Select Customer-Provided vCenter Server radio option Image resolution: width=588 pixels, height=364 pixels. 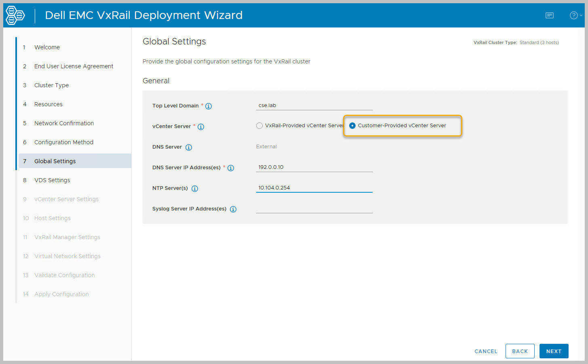pyautogui.click(x=352, y=126)
